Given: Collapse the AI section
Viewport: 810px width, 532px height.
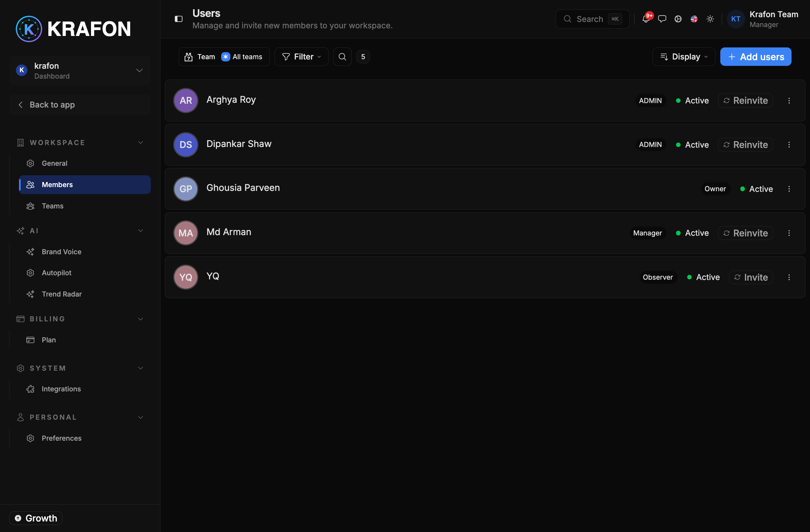Looking at the screenshot, I should coord(141,231).
